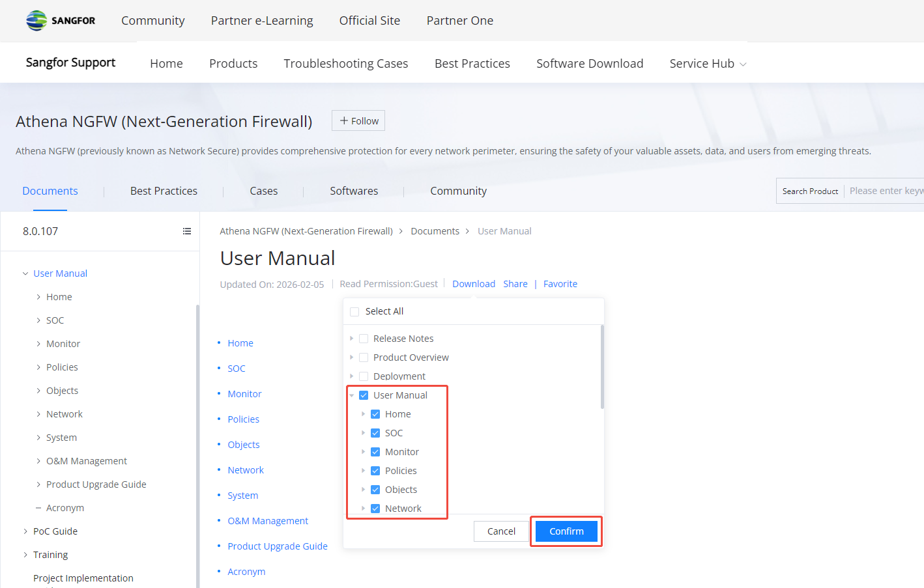Collapse User Manual in left sidebar
The height and width of the screenshot is (588, 924).
point(25,273)
